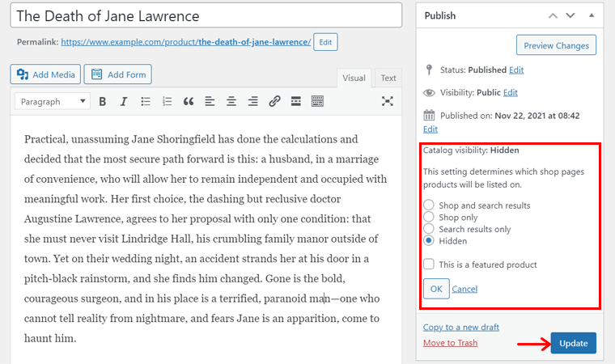Add a blockquote
The image size is (615, 364).
pos(189,101)
